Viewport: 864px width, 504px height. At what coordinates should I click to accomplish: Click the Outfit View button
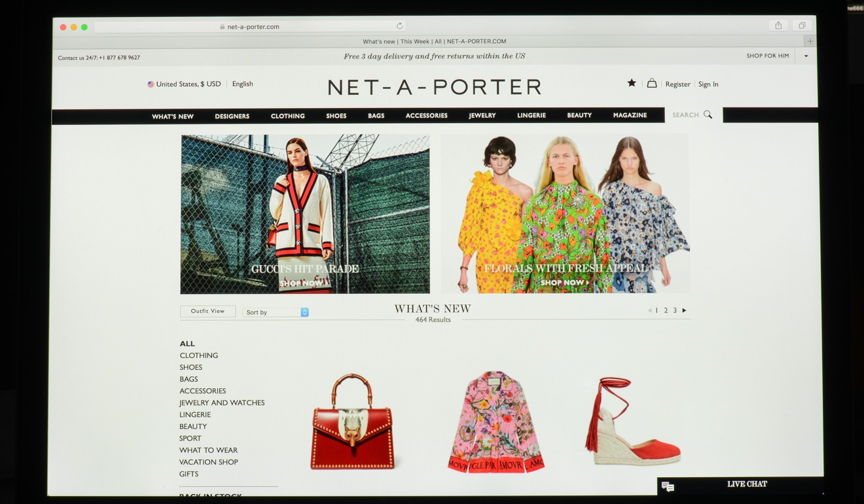coord(207,312)
